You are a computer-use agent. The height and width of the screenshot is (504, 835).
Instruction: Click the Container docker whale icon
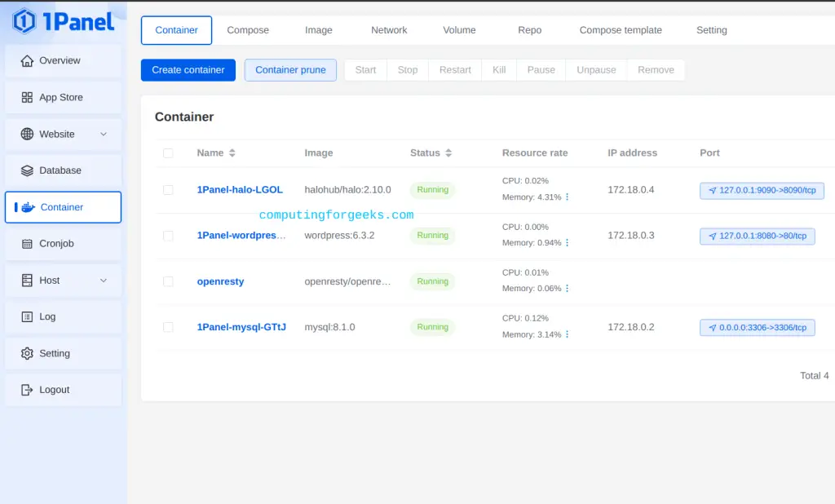pyautogui.click(x=29, y=207)
